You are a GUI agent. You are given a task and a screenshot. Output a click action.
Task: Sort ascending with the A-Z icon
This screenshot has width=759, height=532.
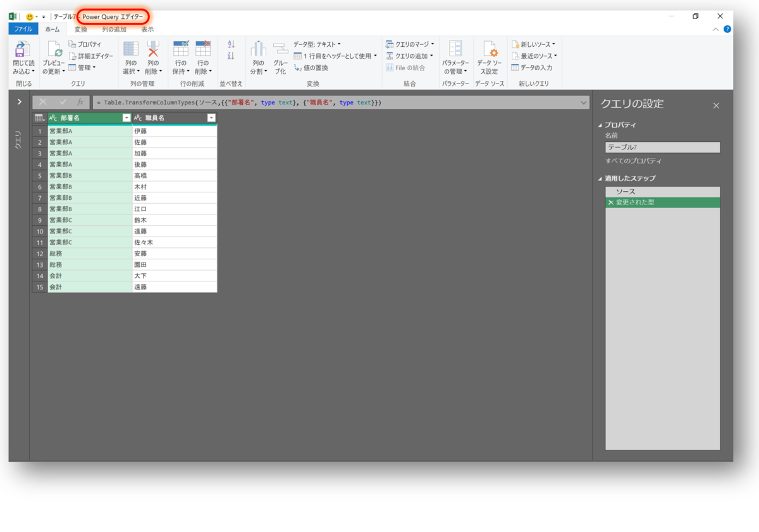tap(231, 44)
